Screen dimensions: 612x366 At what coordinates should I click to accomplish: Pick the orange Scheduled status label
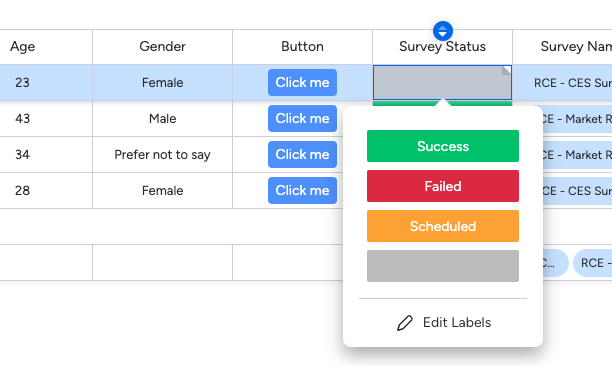click(x=443, y=226)
